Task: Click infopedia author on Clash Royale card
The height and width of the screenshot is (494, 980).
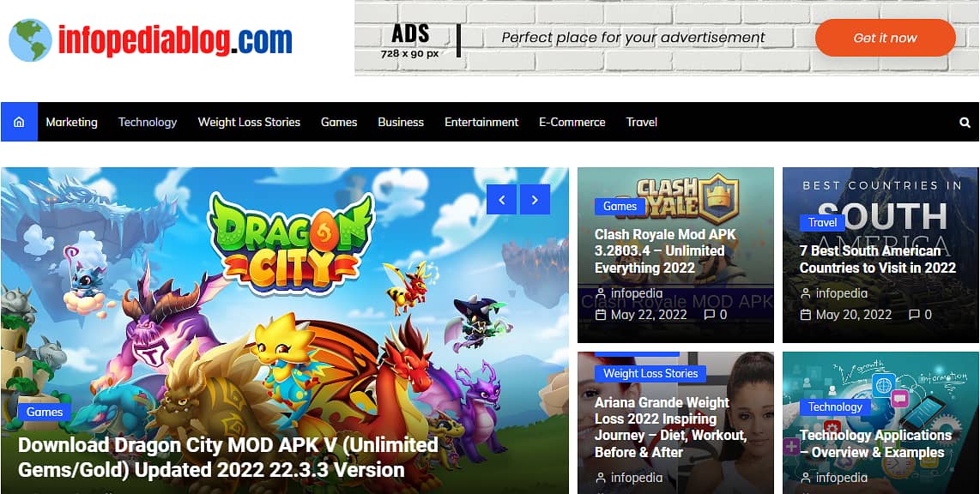Action: click(637, 293)
